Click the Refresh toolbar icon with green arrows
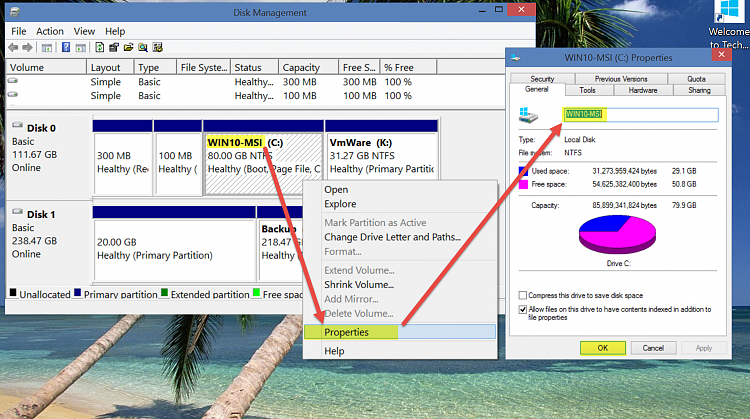The height and width of the screenshot is (419, 750). (x=99, y=47)
